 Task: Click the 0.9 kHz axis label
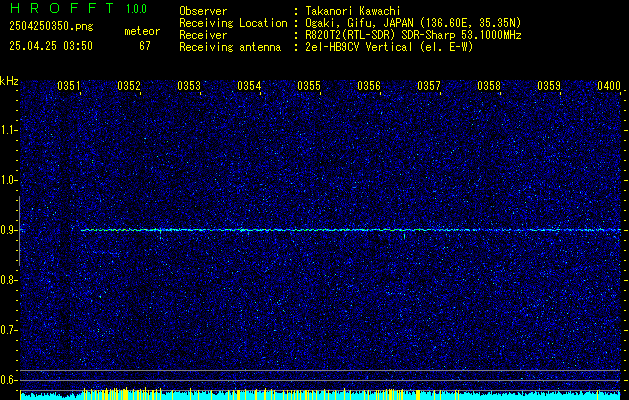point(8,230)
